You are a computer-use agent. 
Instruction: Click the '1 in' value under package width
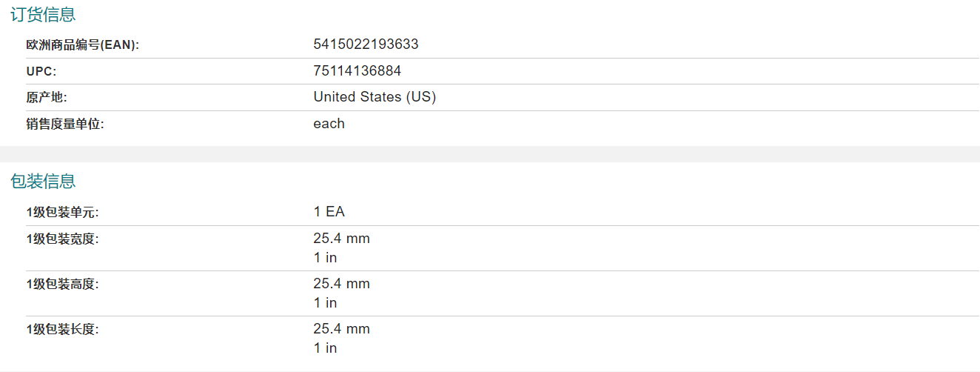pos(325,258)
